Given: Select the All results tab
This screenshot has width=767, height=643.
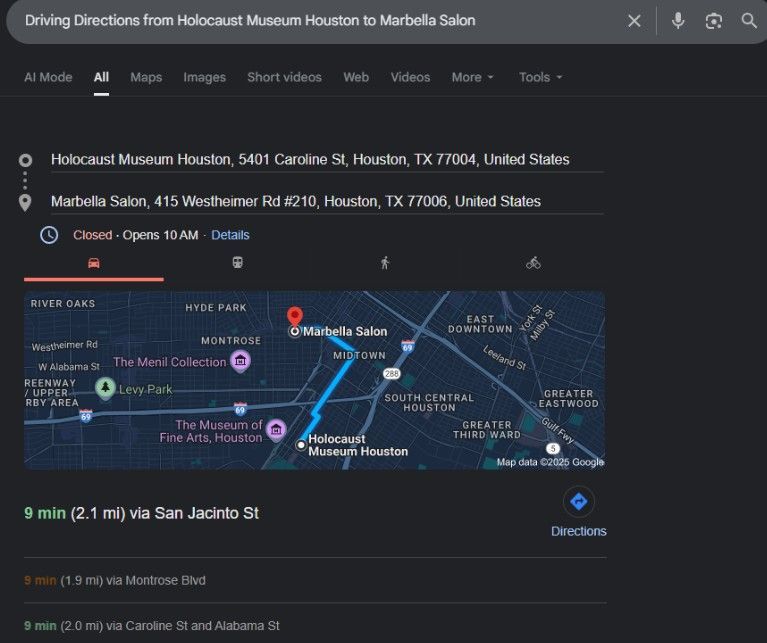Looking at the screenshot, I should click(101, 77).
